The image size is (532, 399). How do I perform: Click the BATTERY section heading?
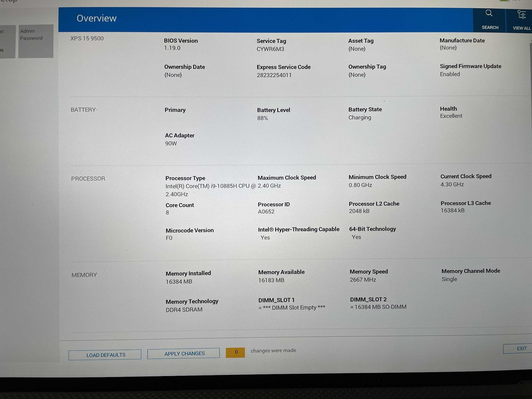[83, 110]
